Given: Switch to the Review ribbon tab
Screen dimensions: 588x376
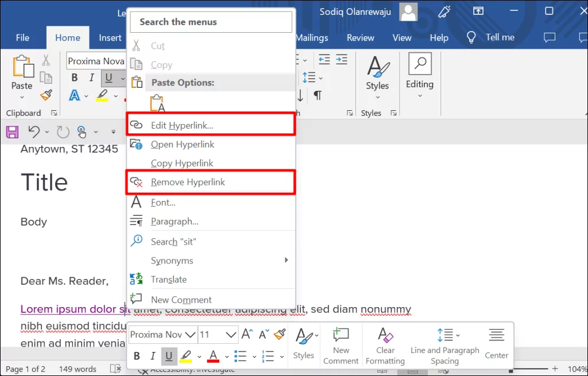Looking at the screenshot, I should tap(360, 38).
